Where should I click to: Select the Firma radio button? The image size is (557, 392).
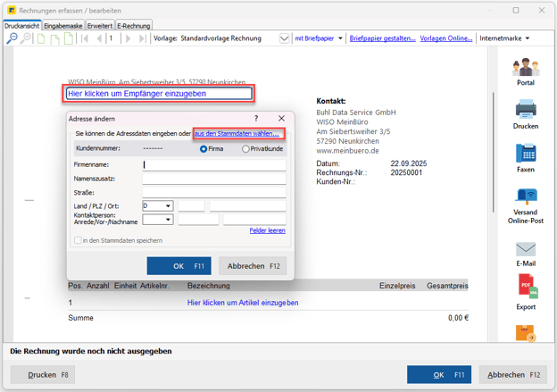[204, 149]
